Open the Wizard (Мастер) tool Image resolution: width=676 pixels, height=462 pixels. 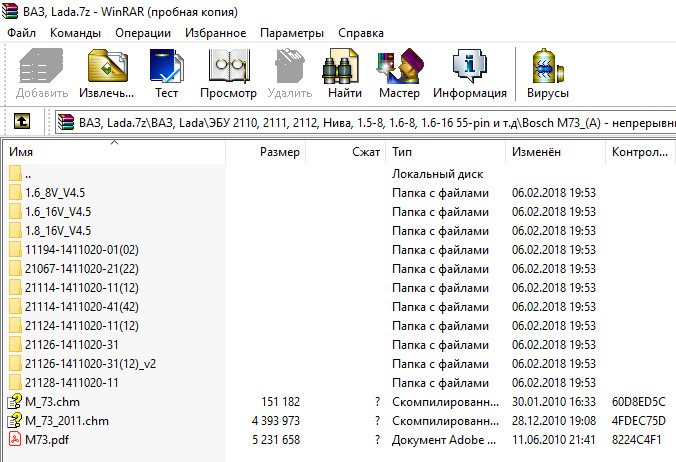(399, 74)
